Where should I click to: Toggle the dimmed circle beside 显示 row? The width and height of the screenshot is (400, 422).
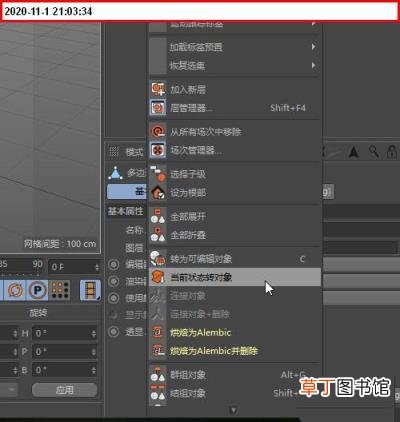click(x=114, y=315)
